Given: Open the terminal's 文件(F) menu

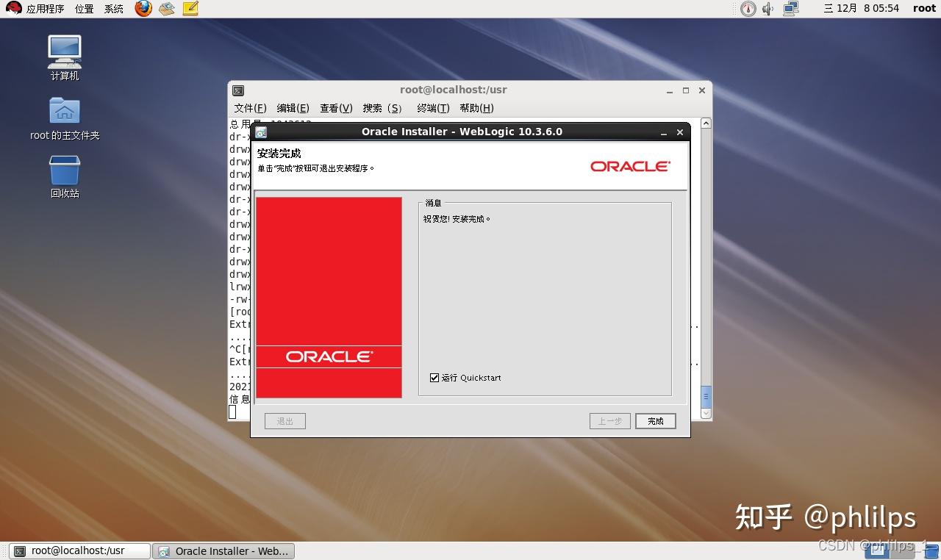Looking at the screenshot, I should pyautogui.click(x=250, y=108).
